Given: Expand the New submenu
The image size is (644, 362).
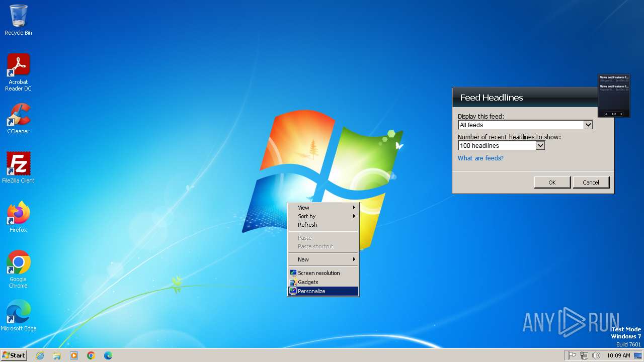Looking at the screenshot, I should click(x=323, y=259).
